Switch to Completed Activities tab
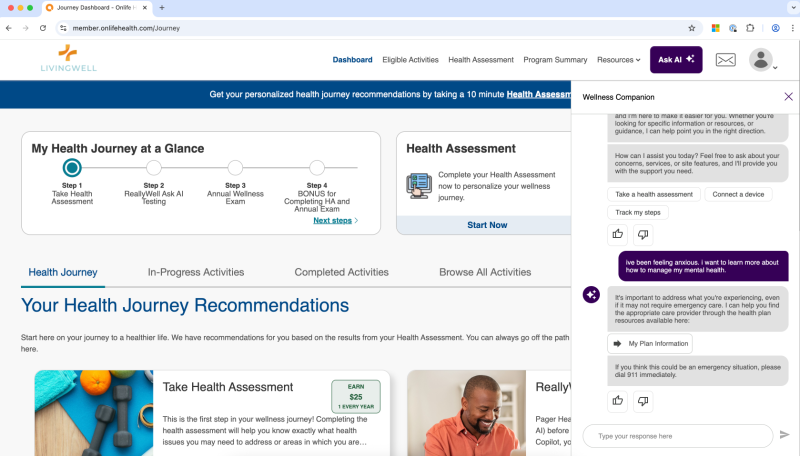This screenshot has height=456, width=800. point(341,272)
